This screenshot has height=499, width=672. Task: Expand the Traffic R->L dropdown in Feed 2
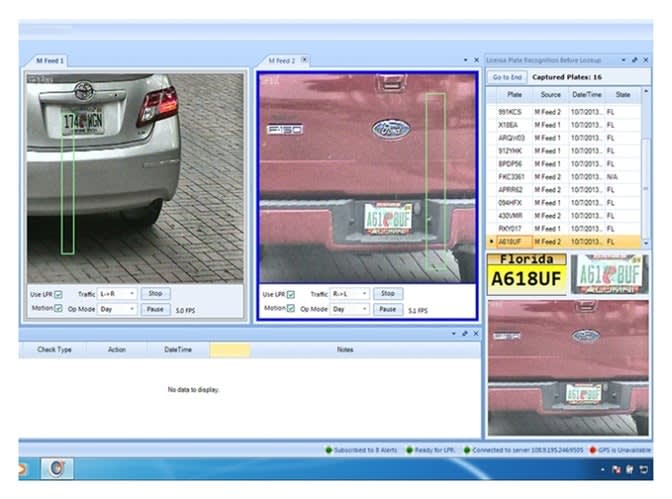350,294
